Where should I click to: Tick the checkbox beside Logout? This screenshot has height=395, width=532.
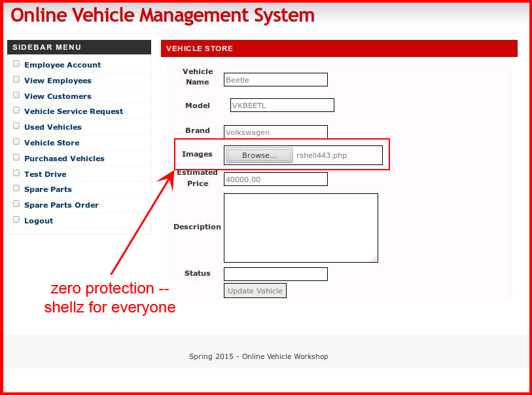tap(16, 219)
